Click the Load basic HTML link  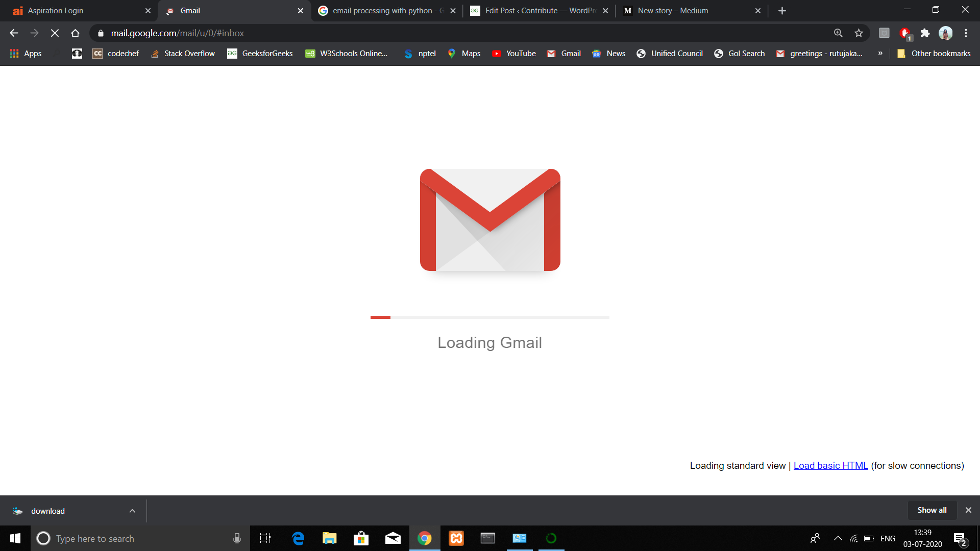coord(830,466)
